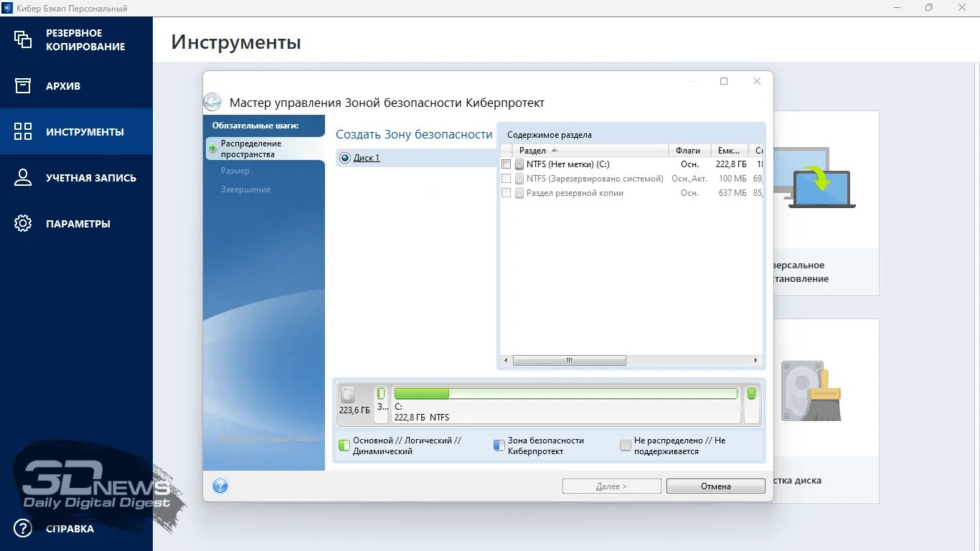Click the account person icon
The image size is (980, 551).
(x=23, y=177)
